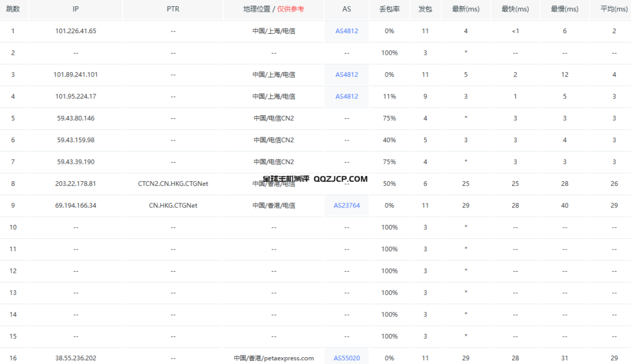
Task: Select the IP address 69.194.166.34
Action: coord(76,205)
